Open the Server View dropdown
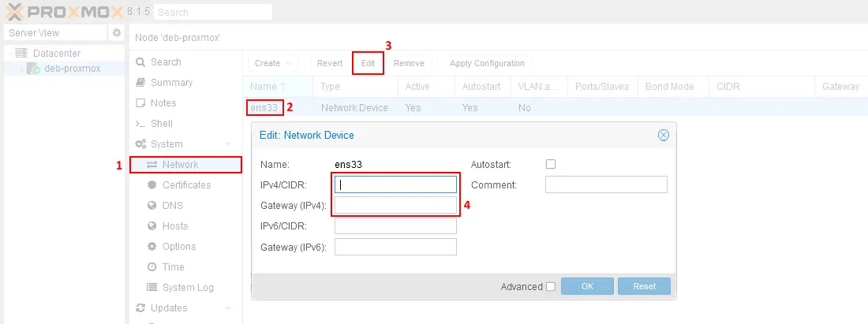 click(x=55, y=32)
